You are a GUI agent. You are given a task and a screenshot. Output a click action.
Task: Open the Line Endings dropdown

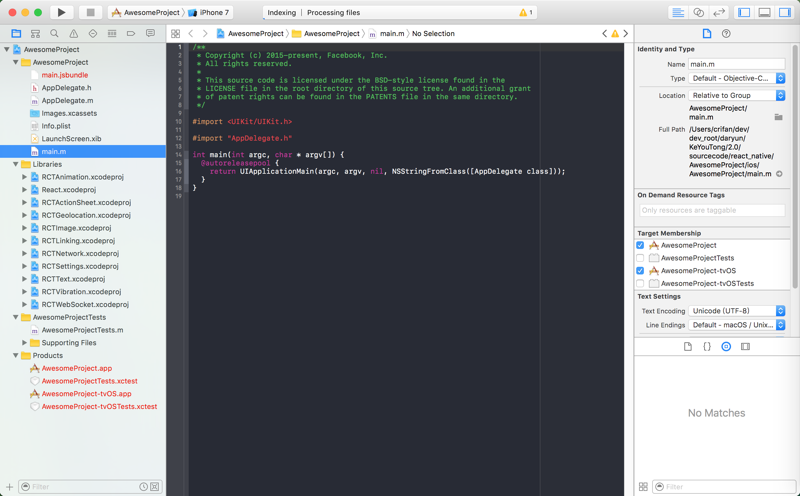click(736, 325)
